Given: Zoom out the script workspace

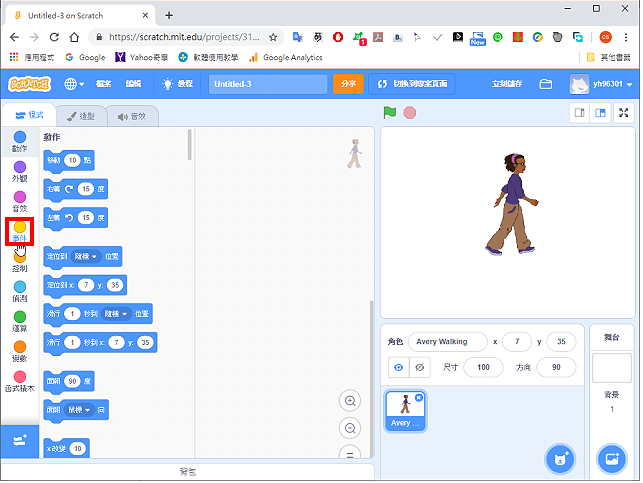Looking at the screenshot, I should [x=350, y=428].
